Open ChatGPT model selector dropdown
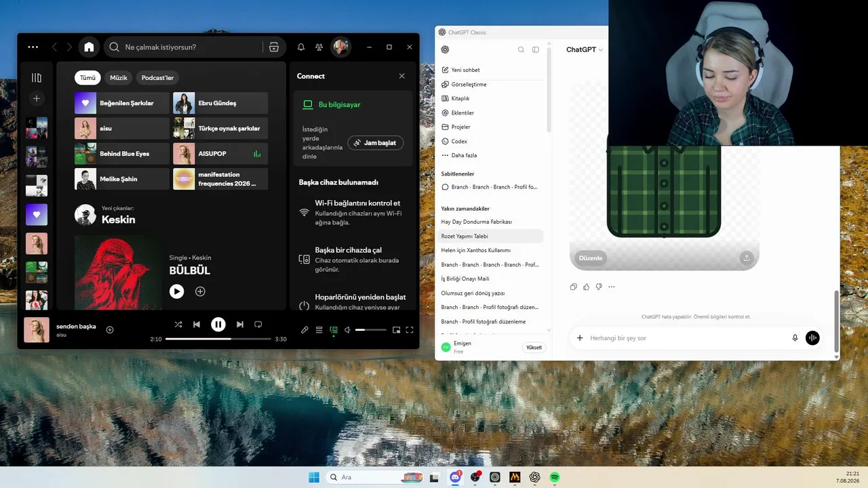 point(585,49)
